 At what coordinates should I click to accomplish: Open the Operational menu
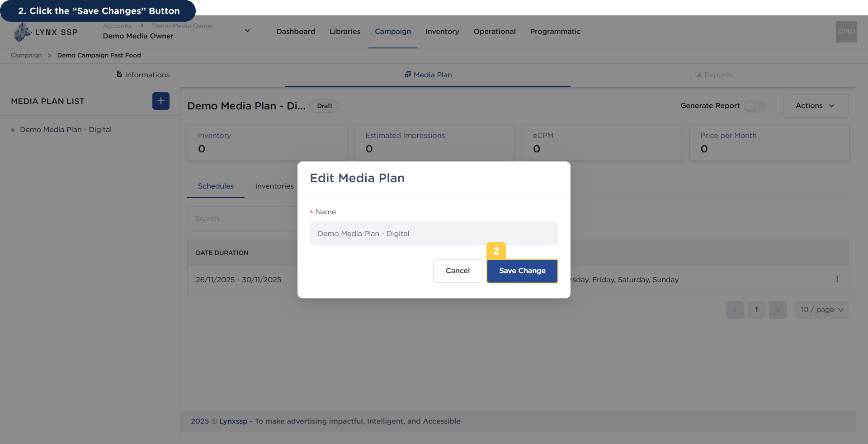click(495, 32)
